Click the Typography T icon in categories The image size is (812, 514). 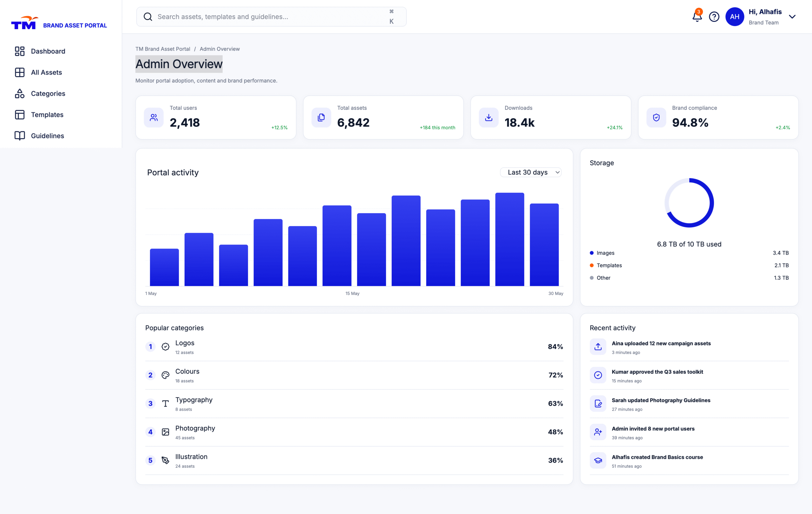point(165,403)
